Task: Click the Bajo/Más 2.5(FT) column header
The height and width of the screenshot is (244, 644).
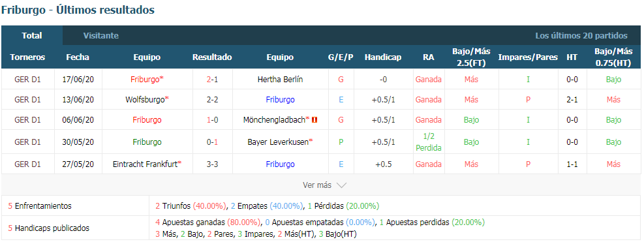Action: click(472, 57)
